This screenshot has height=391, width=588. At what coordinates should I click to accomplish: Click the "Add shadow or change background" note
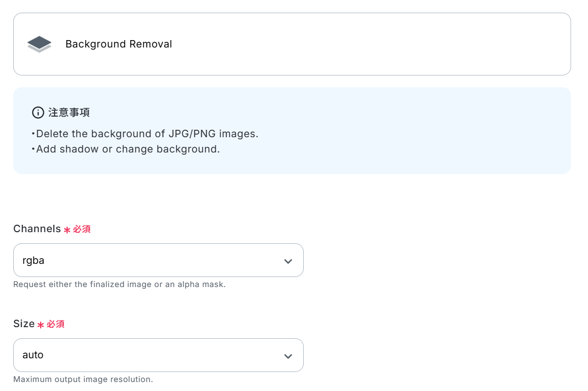[x=127, y=149]
